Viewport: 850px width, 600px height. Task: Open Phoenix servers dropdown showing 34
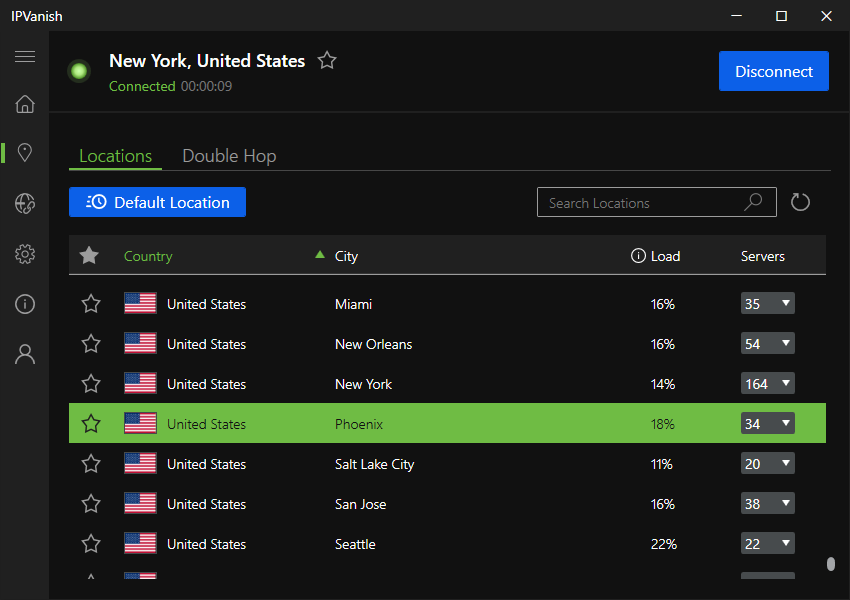point(768,423)
